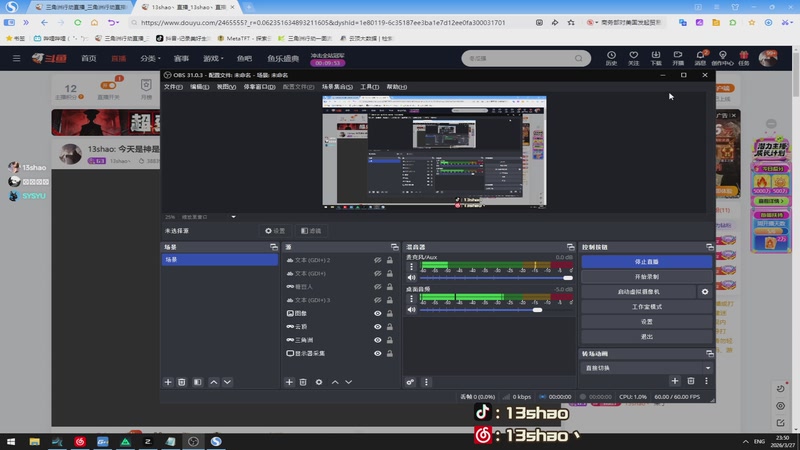The height and width of the screenshot is (450, 800).
Task: Unlock the 显示器采集 source
Action: (x=390, y=353)
